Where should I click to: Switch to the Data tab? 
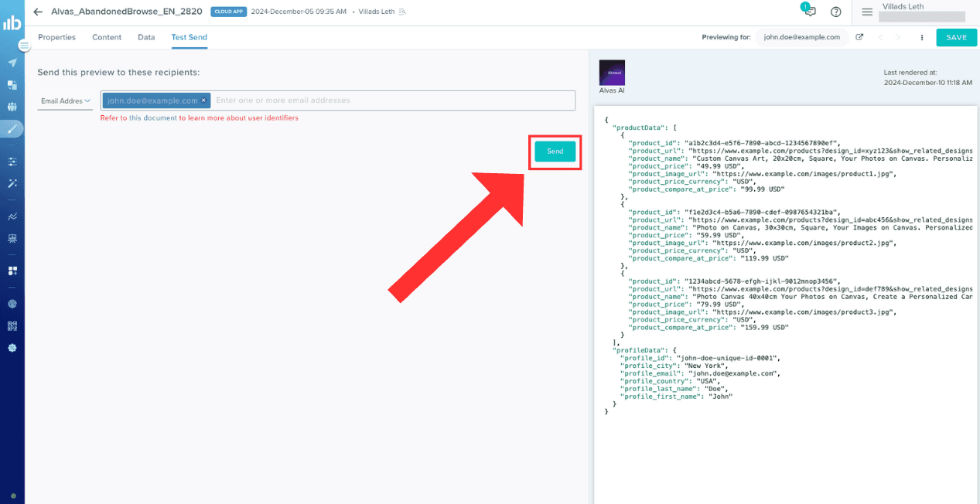(146, 37)
